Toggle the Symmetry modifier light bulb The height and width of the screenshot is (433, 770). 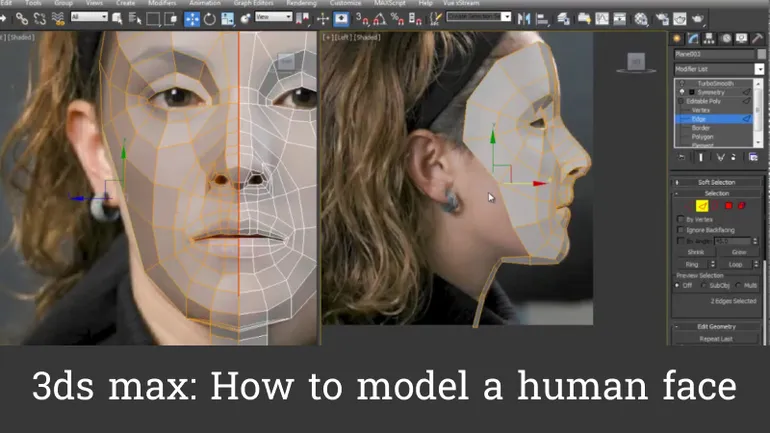click(682, 92)
